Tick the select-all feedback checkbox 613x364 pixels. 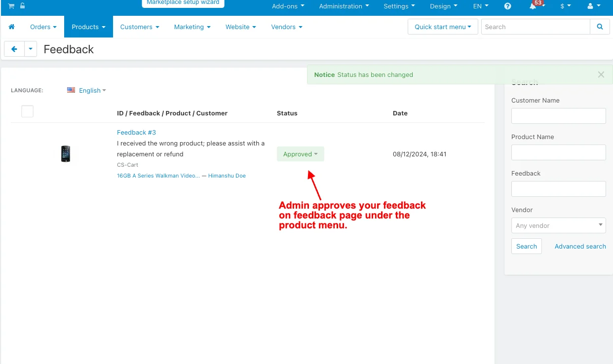(28, 111)
